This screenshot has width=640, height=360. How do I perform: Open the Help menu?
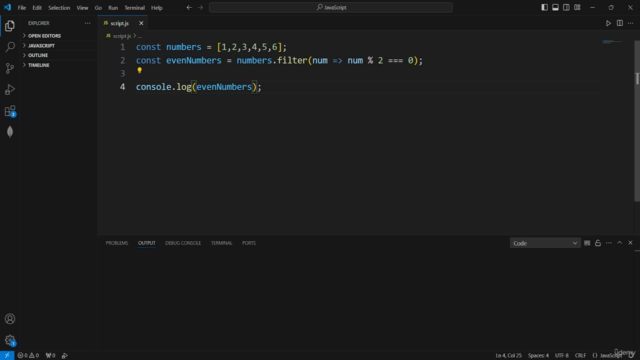(x=157, y=7)
